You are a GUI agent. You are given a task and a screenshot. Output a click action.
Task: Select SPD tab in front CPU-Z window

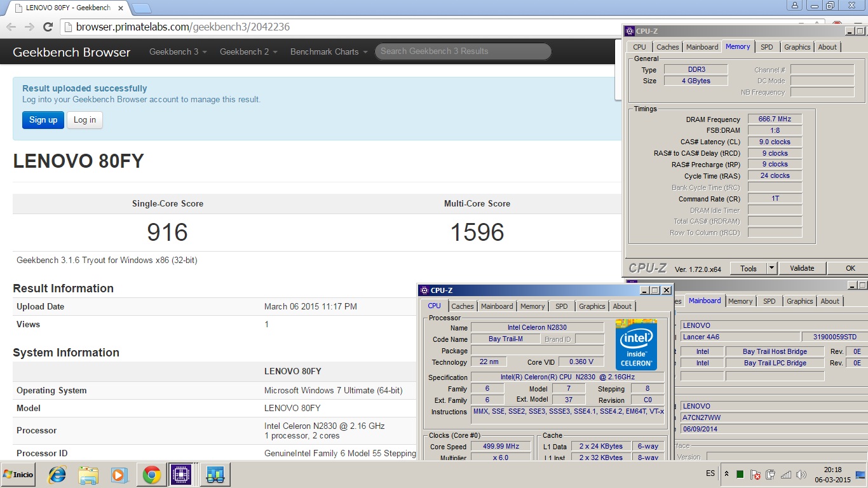pos(562,306)
